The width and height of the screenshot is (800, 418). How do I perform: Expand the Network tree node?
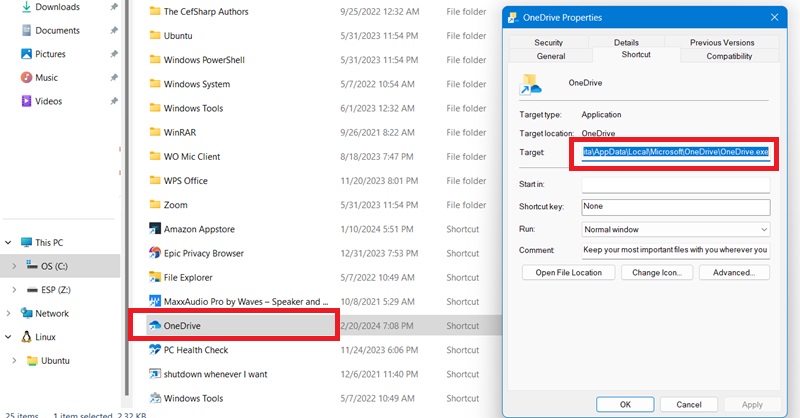8,313
